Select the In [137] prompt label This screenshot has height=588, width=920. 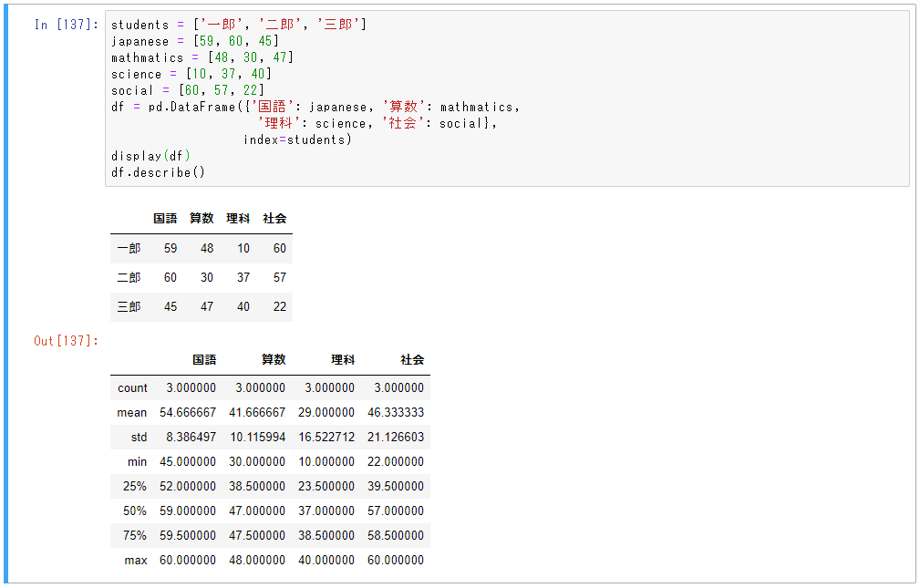pos(67,25)
